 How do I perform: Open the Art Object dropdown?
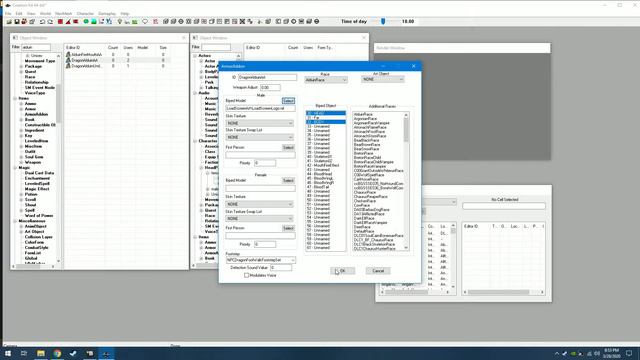point(382,80)
